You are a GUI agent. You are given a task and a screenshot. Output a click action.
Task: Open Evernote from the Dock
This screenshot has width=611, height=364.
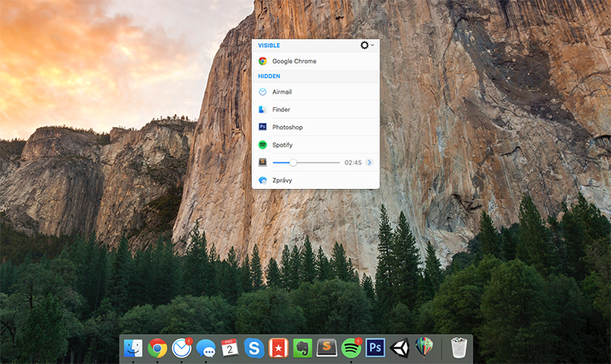[x=303, y=349]
